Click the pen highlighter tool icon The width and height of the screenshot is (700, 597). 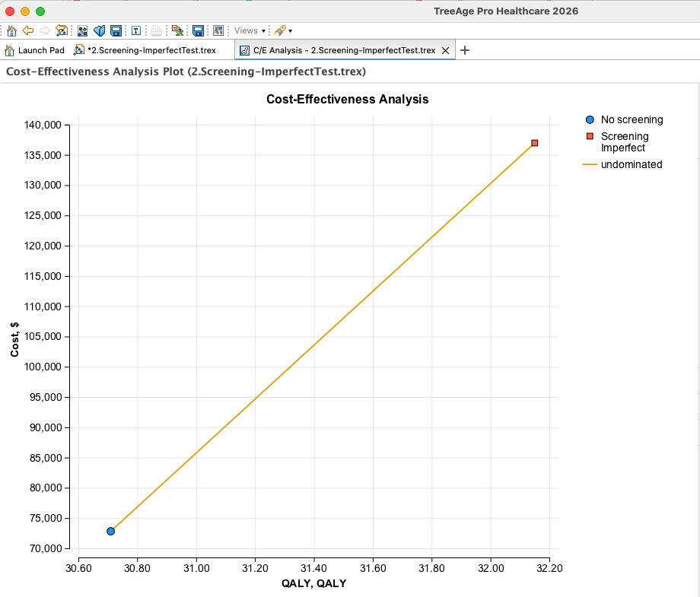280,30
